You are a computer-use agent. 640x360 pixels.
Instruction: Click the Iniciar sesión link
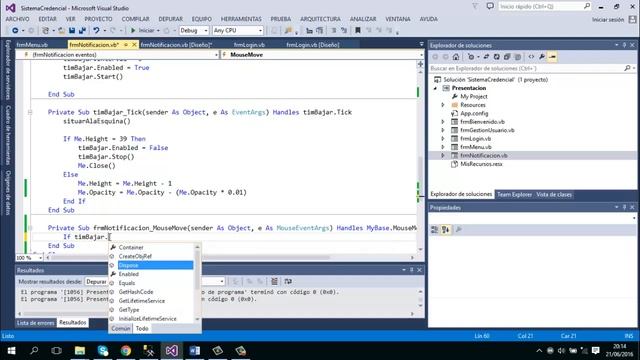point(608,19)
